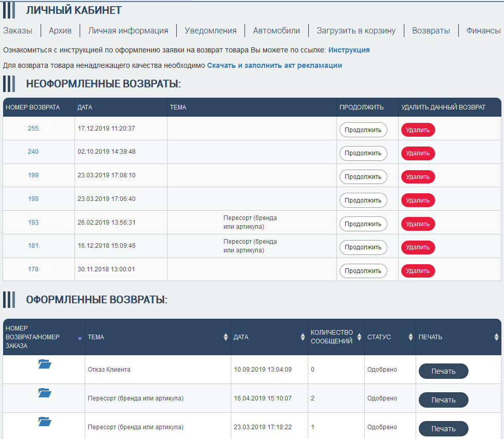Click the sort arrows in Печать column header
The height and width of the screenshot is (439, 504).
pos(496,337)
